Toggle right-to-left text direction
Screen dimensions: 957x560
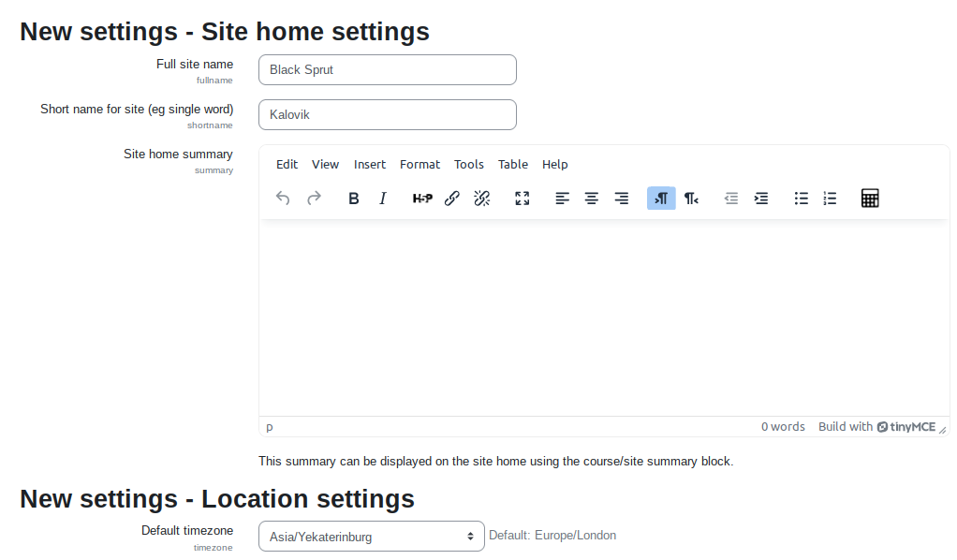[x=691, y=199]
